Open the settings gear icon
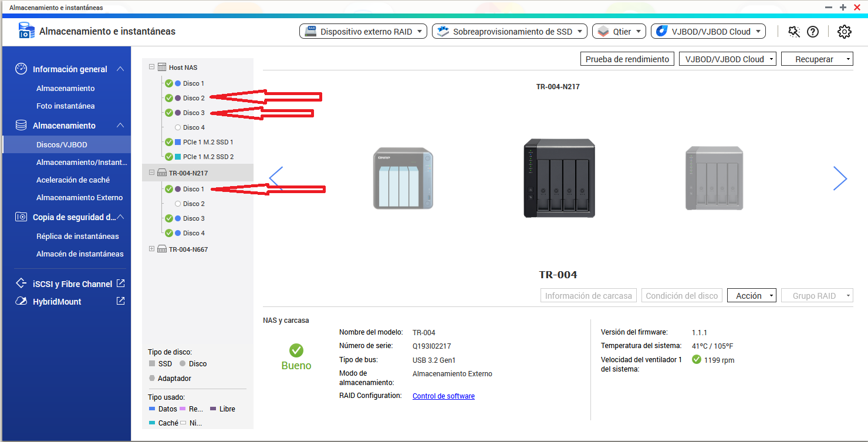The image size is (868, 442). pos(845,32)
